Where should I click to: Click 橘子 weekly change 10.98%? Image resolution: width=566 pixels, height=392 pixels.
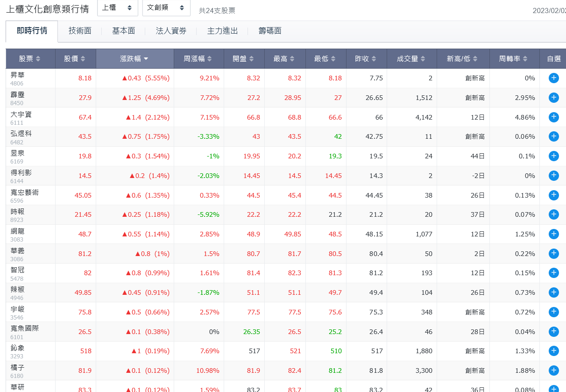[208, 371]
